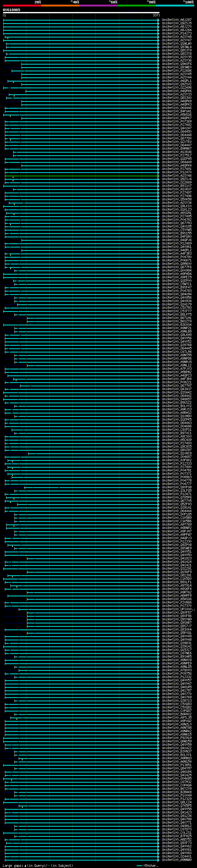Viewport: 197px width, 868px height.
Task: Click label UniRef100_P27517
Action: [x=176, y=155]
